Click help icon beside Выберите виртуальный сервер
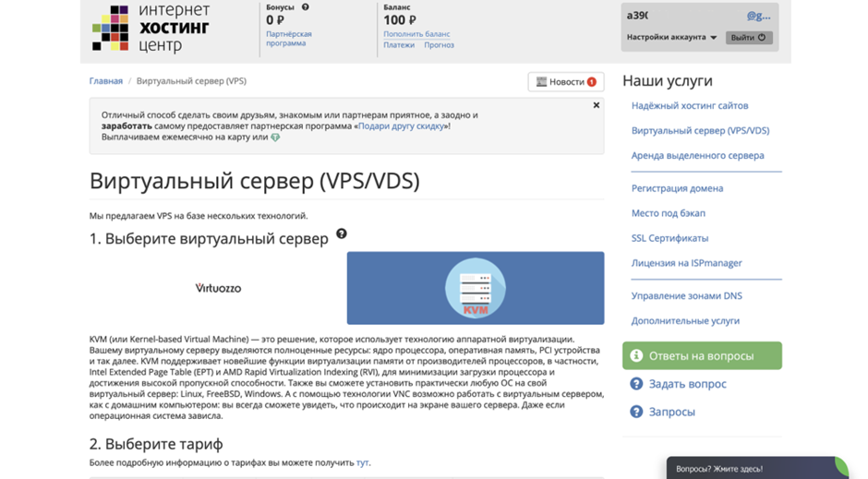Image resolution: width=868 pixels, height=479 pixels. [342, 234]
